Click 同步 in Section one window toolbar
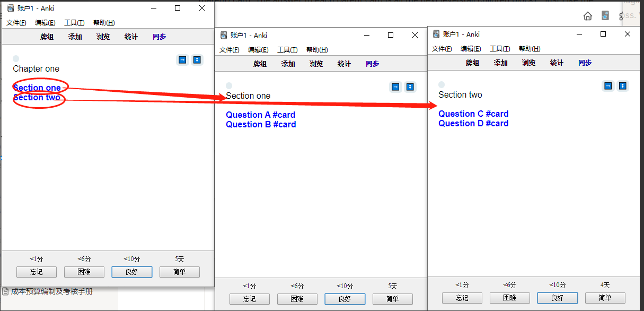 (372, 64)
